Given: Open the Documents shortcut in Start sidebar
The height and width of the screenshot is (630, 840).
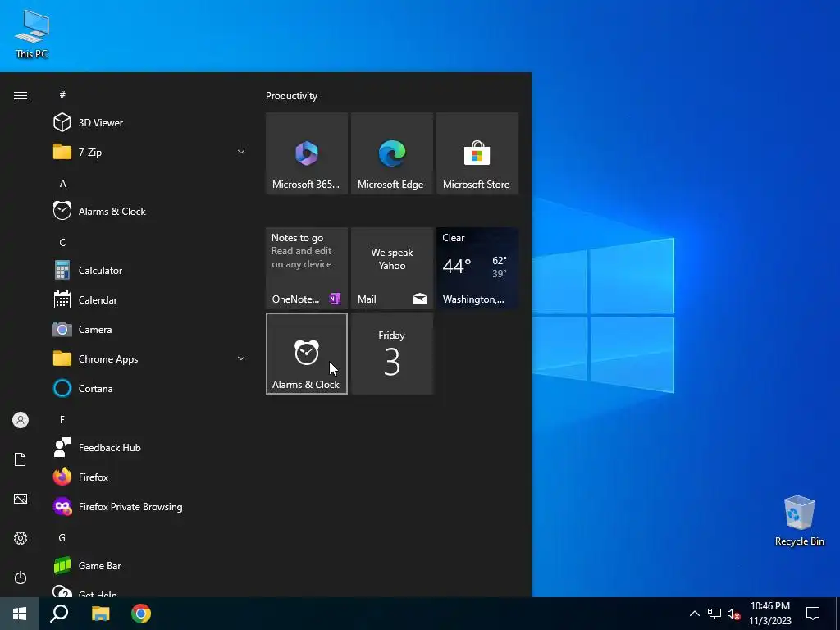Looking at the screenshot, I should 21,459.
